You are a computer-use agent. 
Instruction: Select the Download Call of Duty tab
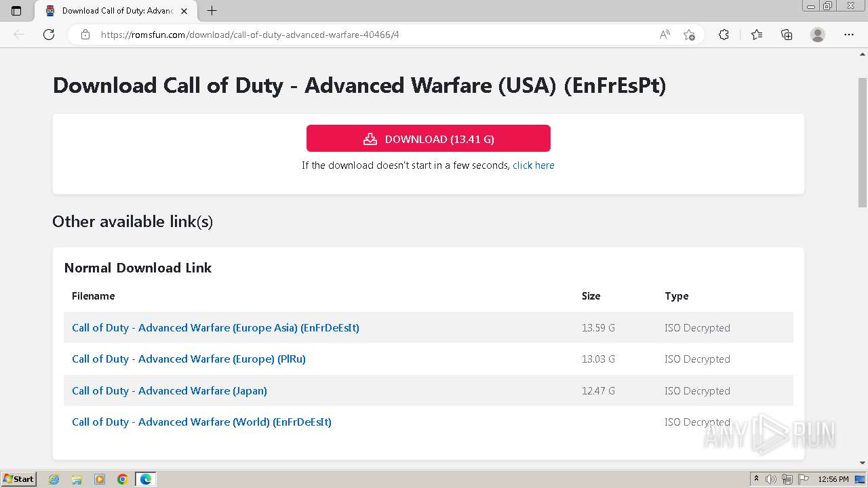(x=112, y=11)
